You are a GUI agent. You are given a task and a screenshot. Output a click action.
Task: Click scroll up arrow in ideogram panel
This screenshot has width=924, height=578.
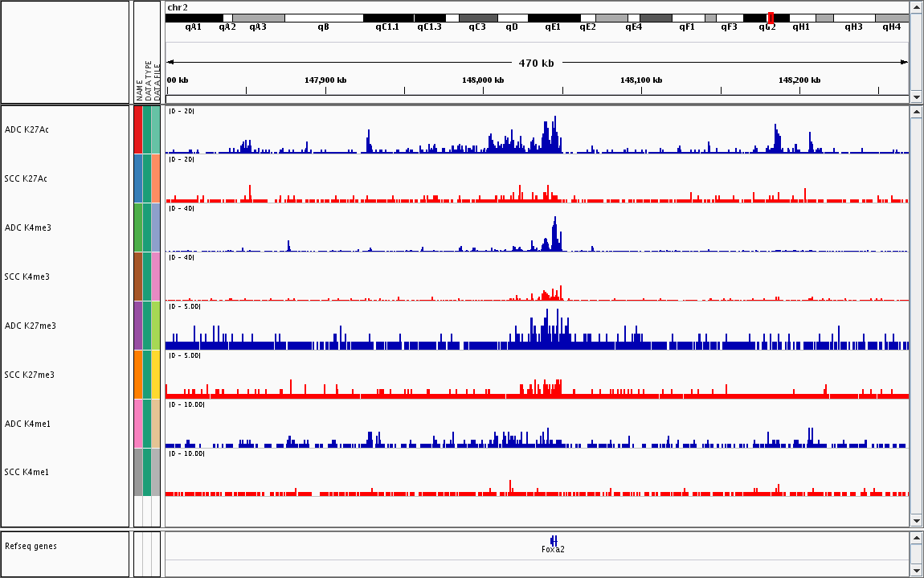[x=917, y=7]
